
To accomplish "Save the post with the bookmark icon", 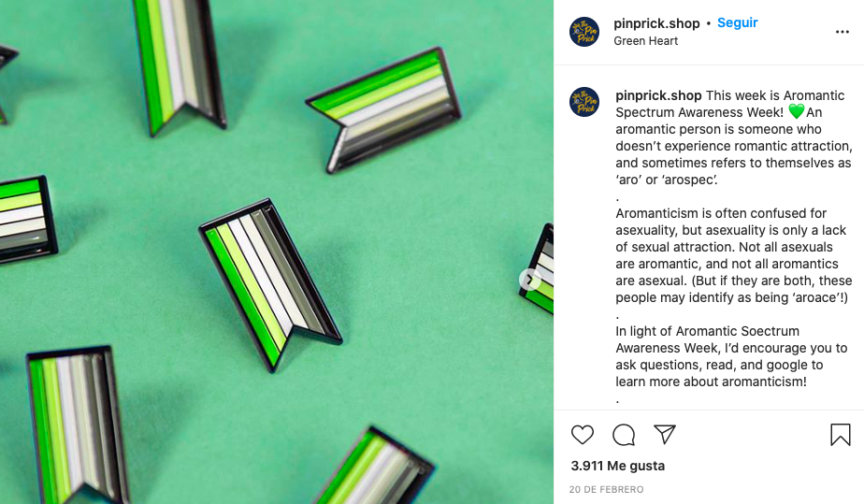I will tap(841, 435).
